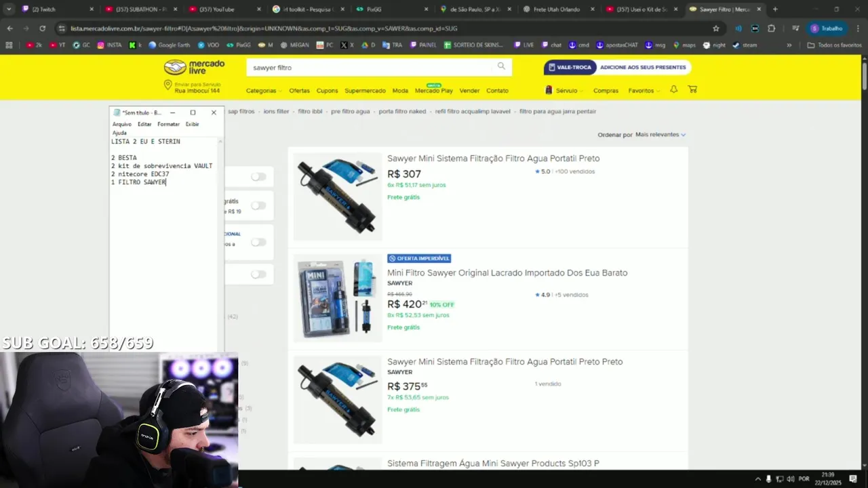Open the Compras link
This screenshot has width=868, height=488.
click(606, 90)
